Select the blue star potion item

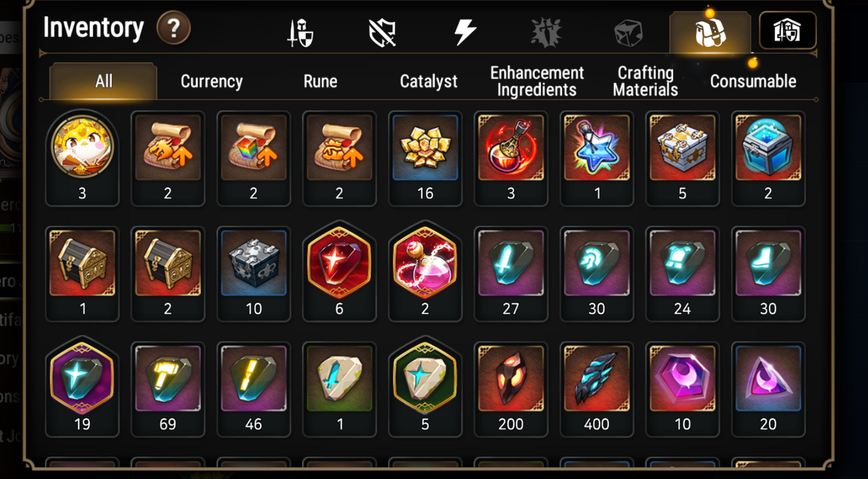click(x=596, y=158)
